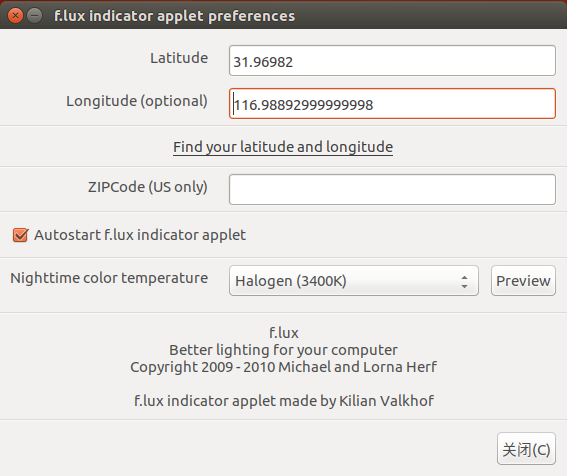Preview the nighttime color temperature
The image size is (567, 476).
[x=523, y=281]
